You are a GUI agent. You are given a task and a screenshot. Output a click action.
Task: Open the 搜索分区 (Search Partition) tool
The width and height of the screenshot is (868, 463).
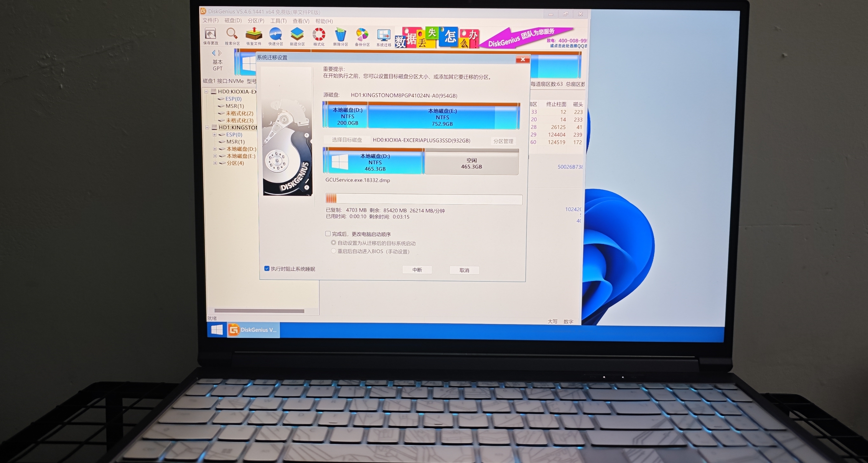coord(232,36)
